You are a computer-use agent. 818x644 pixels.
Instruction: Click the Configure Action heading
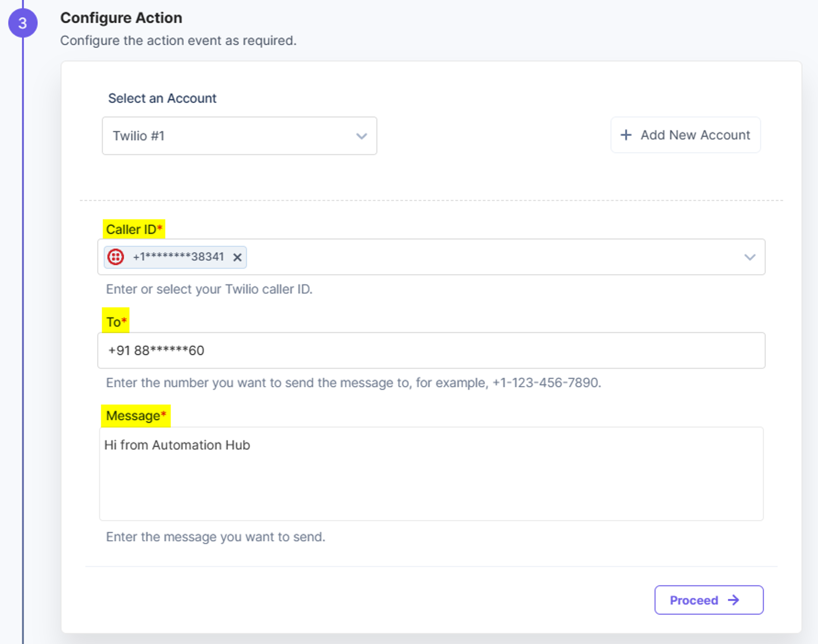(121, 18)
